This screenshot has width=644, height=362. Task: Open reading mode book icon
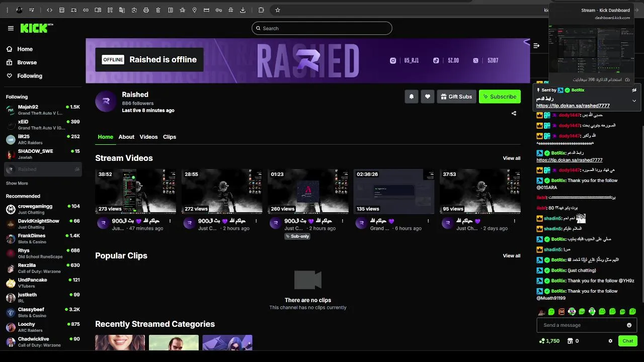98,10
